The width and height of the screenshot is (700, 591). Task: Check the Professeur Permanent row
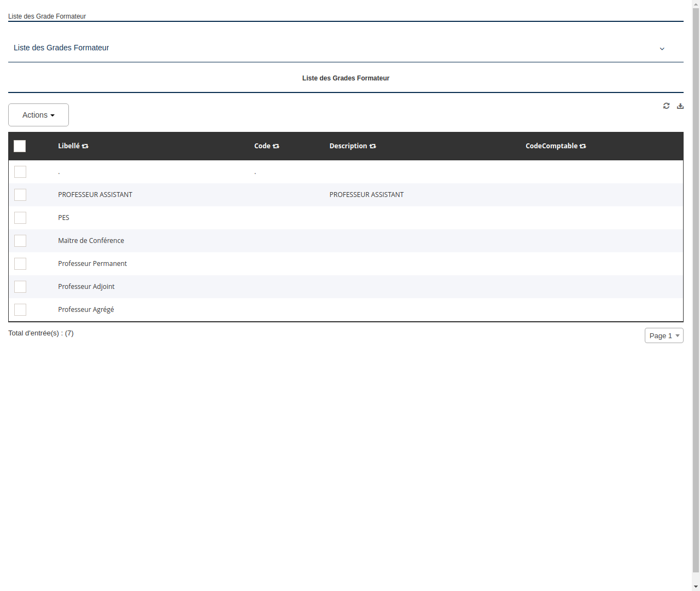(20, 263)
